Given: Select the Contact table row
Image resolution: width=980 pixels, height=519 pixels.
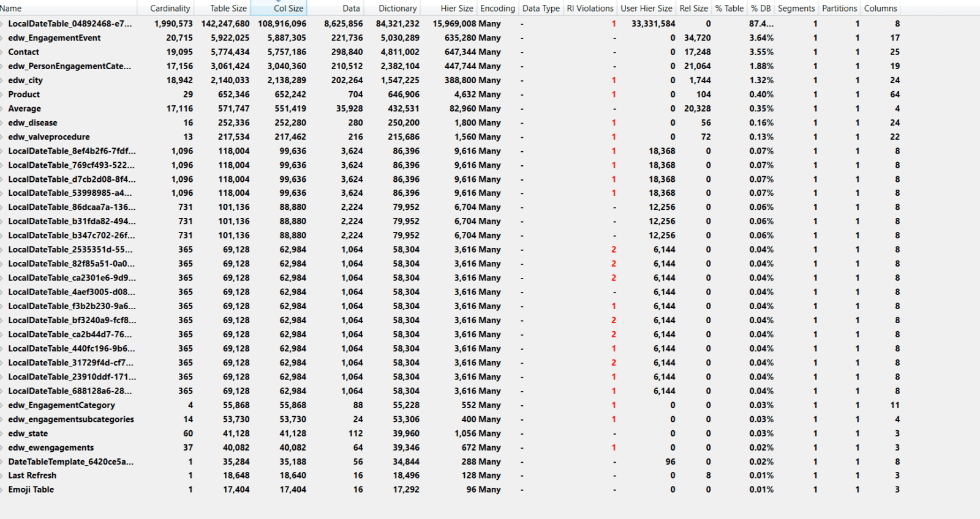Looking at the screenshot, I should 450,52.
